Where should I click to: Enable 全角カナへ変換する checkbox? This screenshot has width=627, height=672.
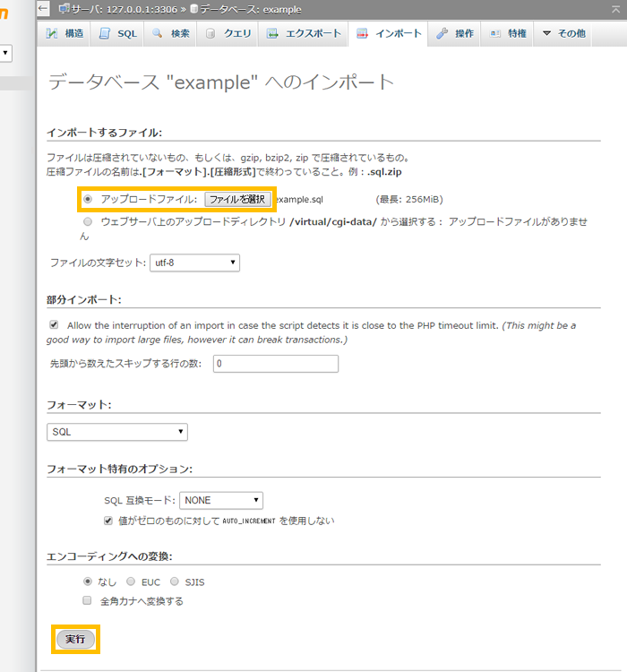88,601
